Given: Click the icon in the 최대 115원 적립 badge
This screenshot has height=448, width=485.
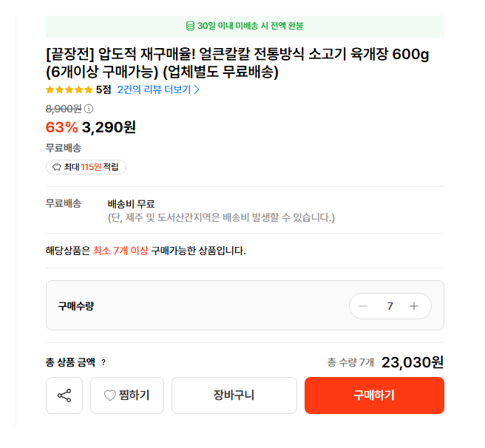Looking at the screenshot, I should pos(56,167).
